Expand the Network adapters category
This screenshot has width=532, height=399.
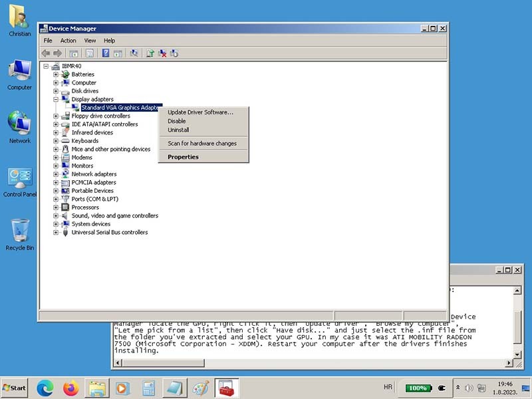pos(56,174)
